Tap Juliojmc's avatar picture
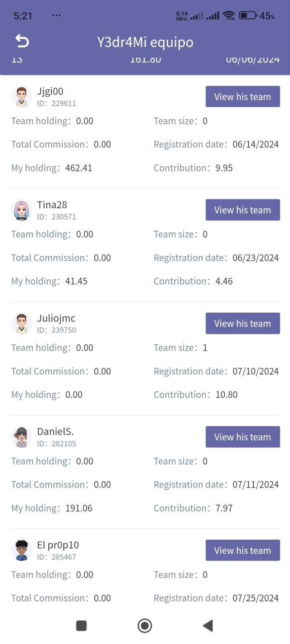Viewport: 290px width, 644px height. click(x=22, y=324)
